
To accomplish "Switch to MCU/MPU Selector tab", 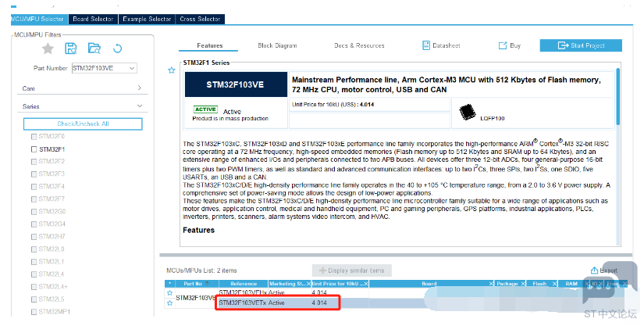I will coord(40,19).
